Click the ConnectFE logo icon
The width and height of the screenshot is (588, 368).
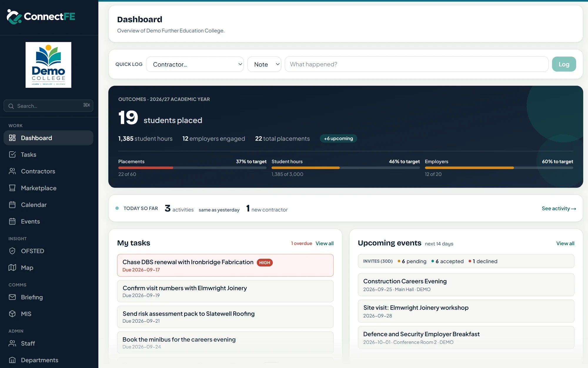[x=14, y=16]
